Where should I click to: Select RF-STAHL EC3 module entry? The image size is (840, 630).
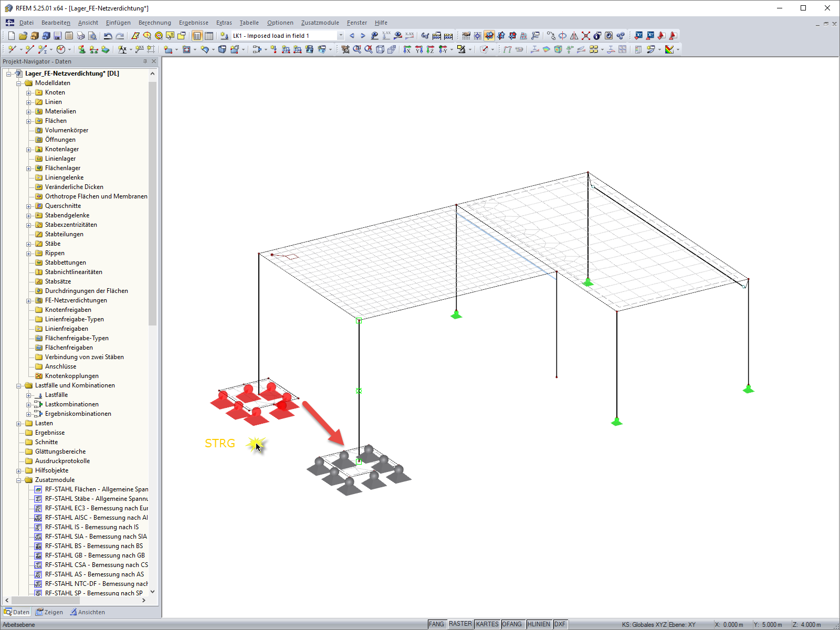97,508
